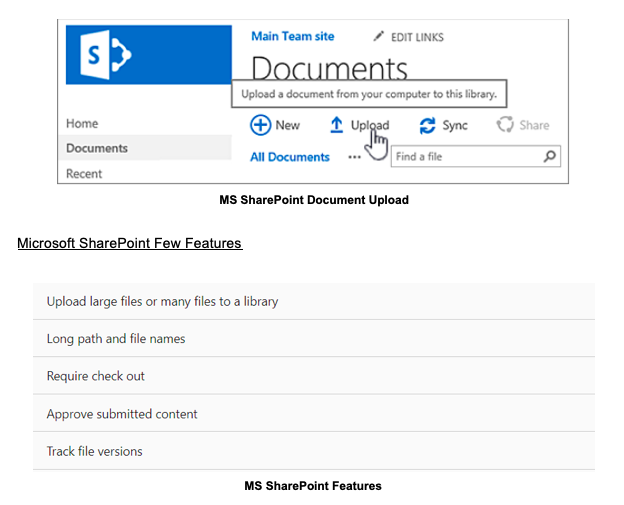Click the Sync arrows icon

[427, 126]
